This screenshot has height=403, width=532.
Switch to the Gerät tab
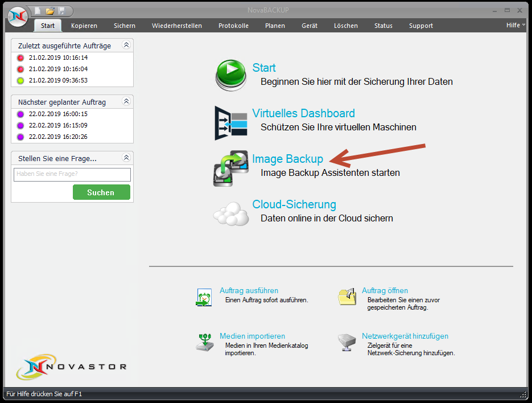coord(310,26)
